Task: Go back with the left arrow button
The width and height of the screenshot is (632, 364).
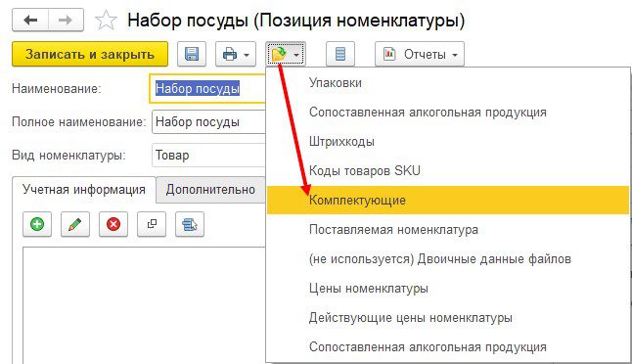Action: coord(30,21)
